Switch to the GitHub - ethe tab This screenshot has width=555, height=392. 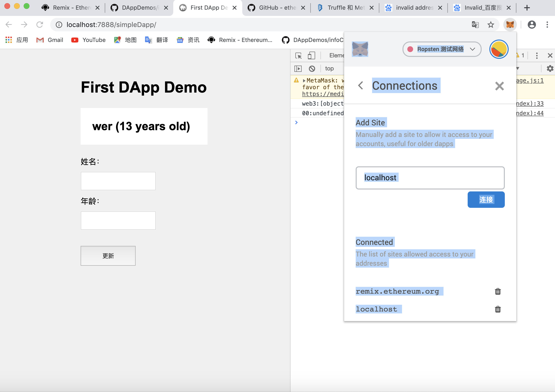276,8
